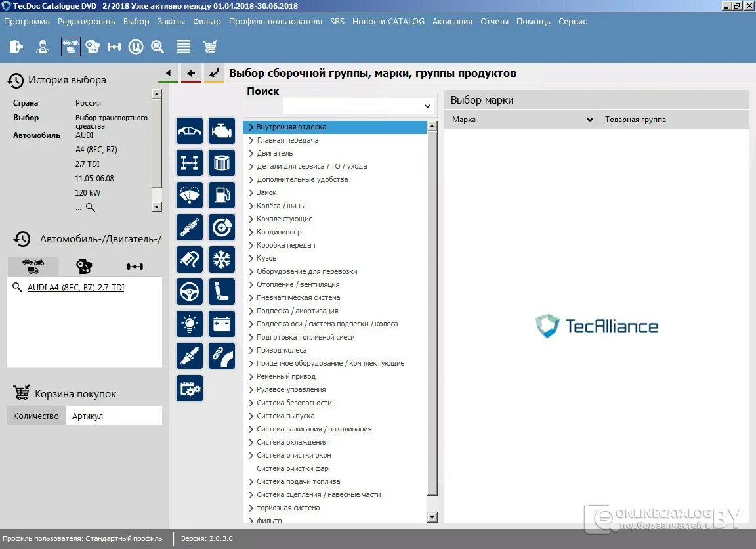756x549 pixels.
Task: Open the universal parts (U) toolbar icon
Action: pyautogui.click(x=136, y=47)
